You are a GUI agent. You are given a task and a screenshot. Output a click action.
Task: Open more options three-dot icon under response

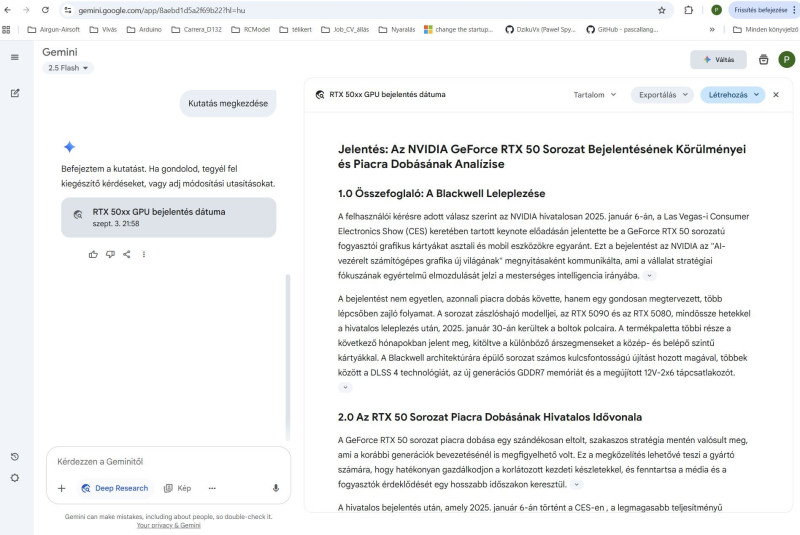144,254
